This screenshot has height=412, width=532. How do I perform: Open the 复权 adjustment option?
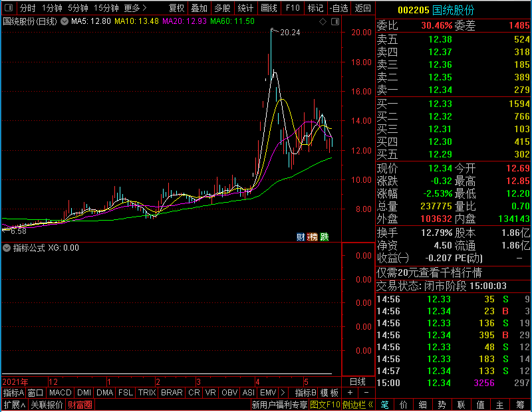tap(176, 8)
